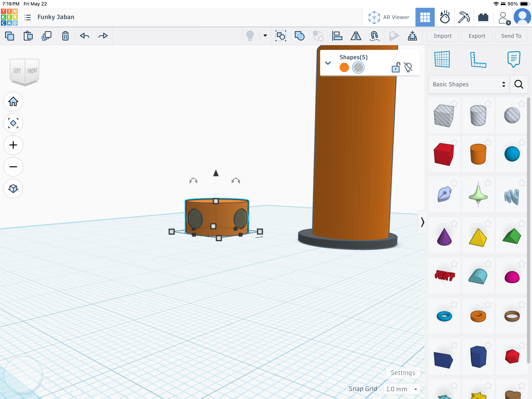Select the striped Hole swatch
This screenshot has width=532, height=399.
click(x=358, y=67)
